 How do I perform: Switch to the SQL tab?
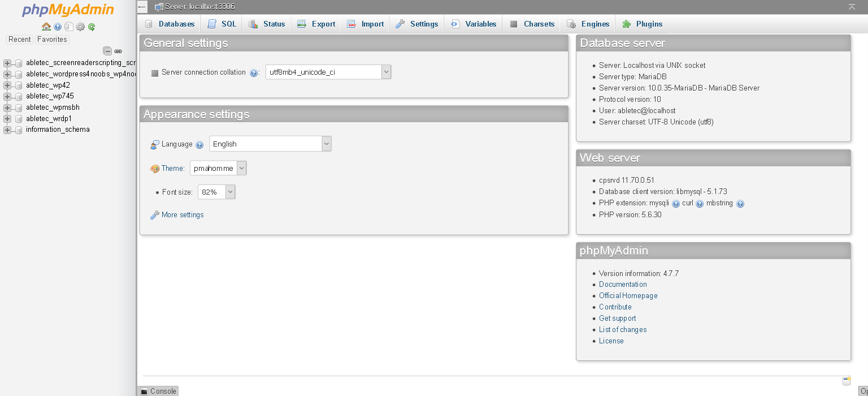tap(222, 24)
